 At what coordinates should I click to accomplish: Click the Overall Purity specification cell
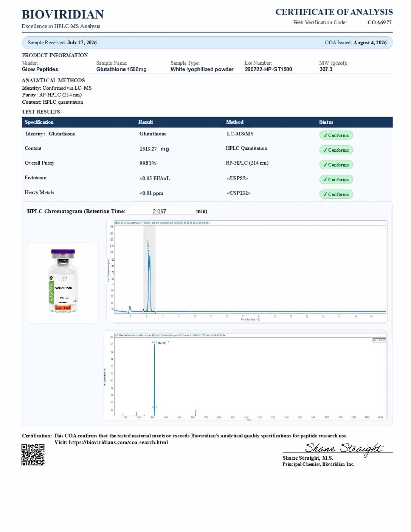pyautogui.click(x=40, y=163)
